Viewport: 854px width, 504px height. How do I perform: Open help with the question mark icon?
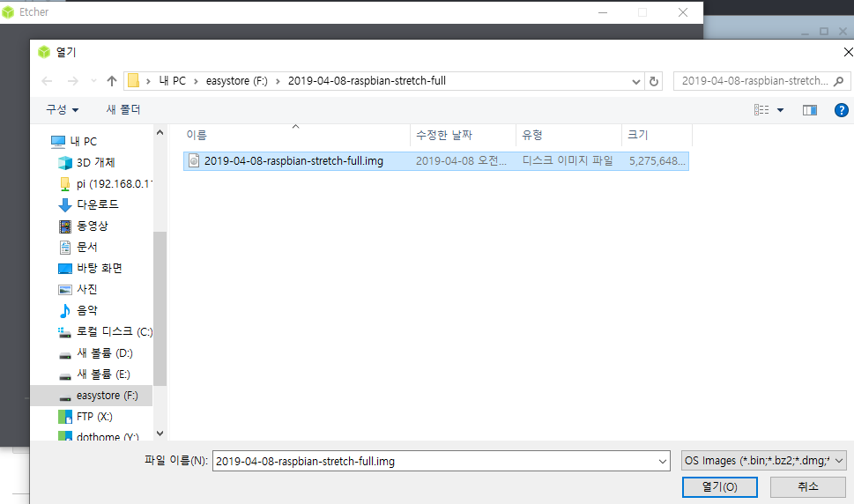[x=842, y=110]
